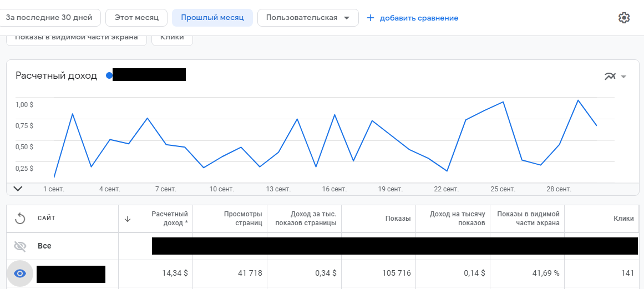644x289 pixels.
Task: Open the Пользовательская date range dropdown
Action: click(x=308, y=18)
